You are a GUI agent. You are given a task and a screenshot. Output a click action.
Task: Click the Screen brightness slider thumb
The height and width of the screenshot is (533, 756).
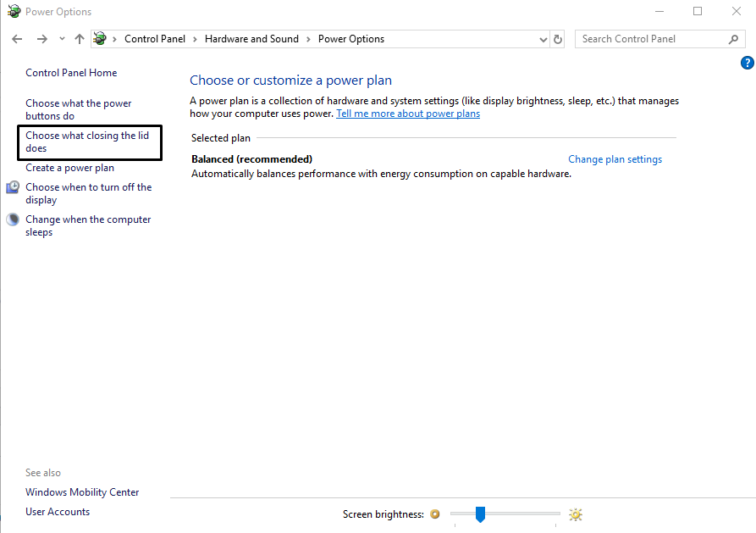click(x=480, y=514)
